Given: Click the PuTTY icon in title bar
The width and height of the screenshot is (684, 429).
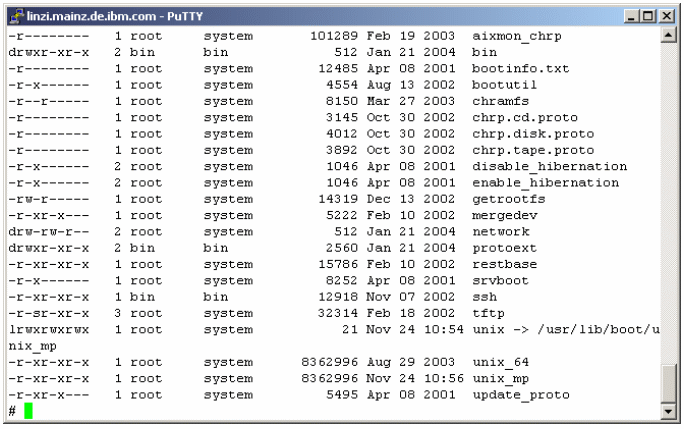Looking at the screenshot, I should pos(17,16).
